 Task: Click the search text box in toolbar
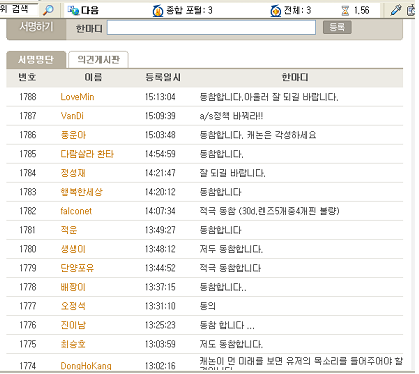coord(19,10)
